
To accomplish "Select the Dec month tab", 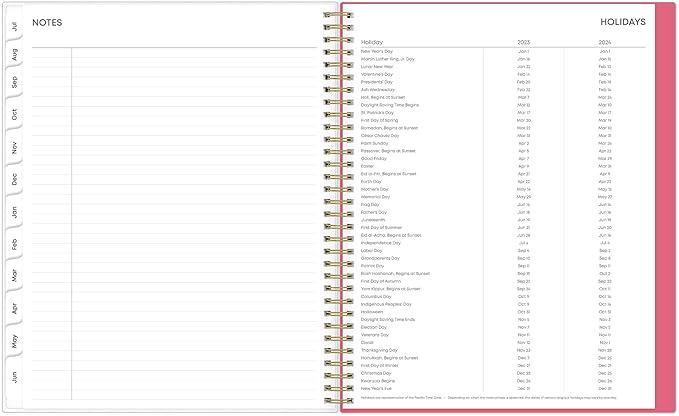I will pyautogui.click(x=13, y=180).
